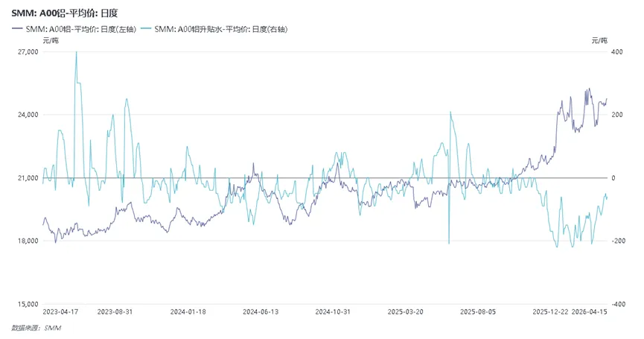This screenshot has height=339, width=644.
Task: Click the 27,000 left axis value
Action: pos(26,52)
